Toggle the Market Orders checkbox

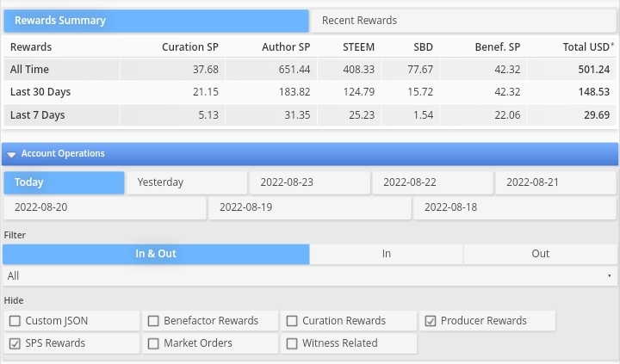[154, 343]
